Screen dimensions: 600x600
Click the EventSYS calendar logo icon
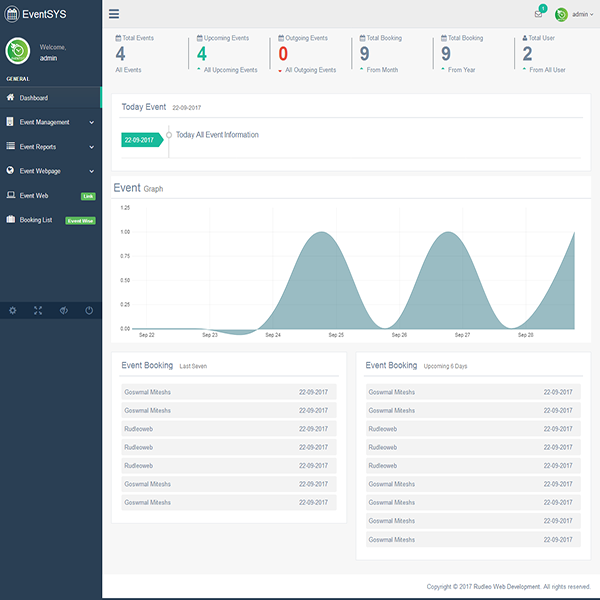[12, 14]
